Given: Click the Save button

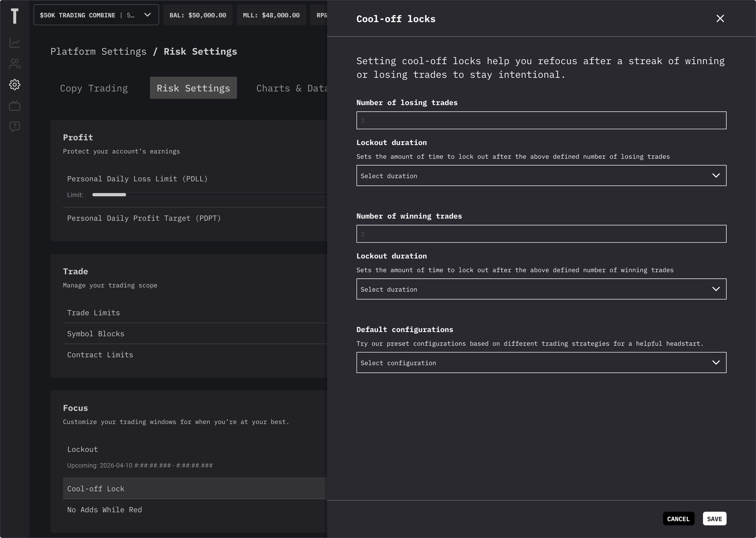Looking at the screenshot, I should click(x=715, y=519).
